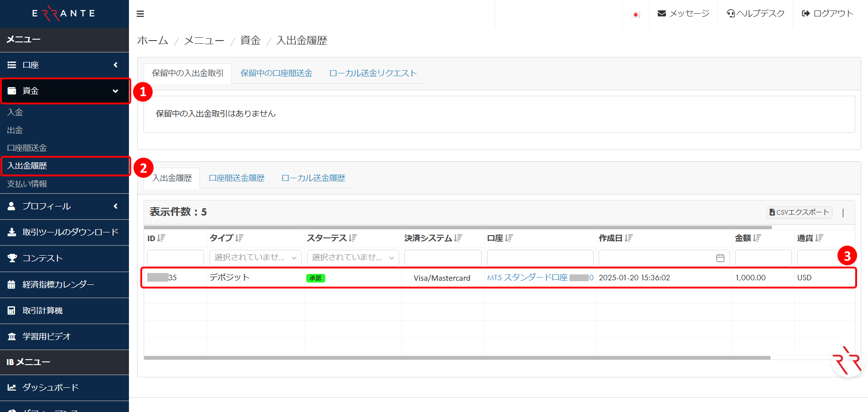The width and height of the screenshot is (868, 412).
Task: Open the タイプ filter dropdown
Action: tap(255, 258)
